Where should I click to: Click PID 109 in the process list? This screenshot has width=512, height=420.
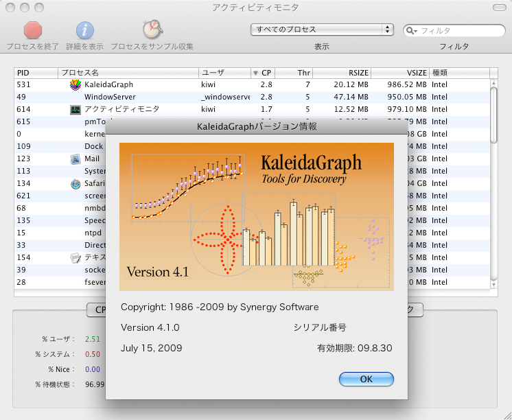click(23, 146)
